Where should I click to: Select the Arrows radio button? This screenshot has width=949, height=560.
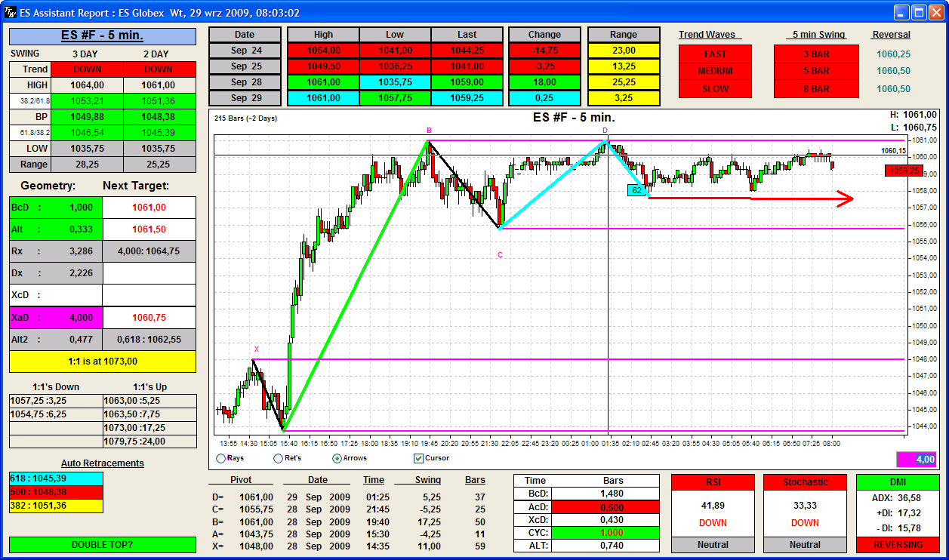point(337,458)
